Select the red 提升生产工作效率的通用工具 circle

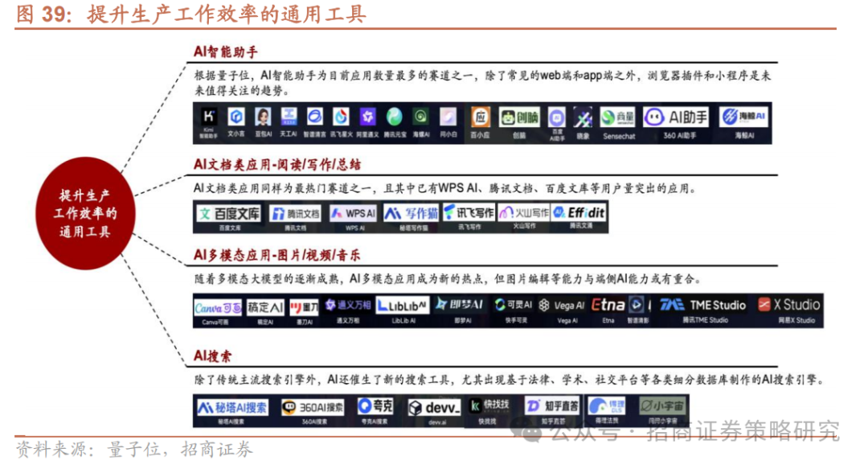[84, 212]
